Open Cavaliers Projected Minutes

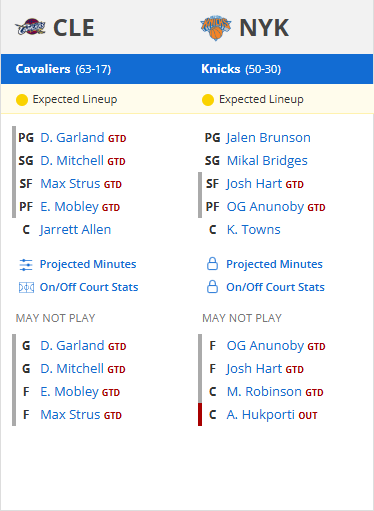point(88,264)
